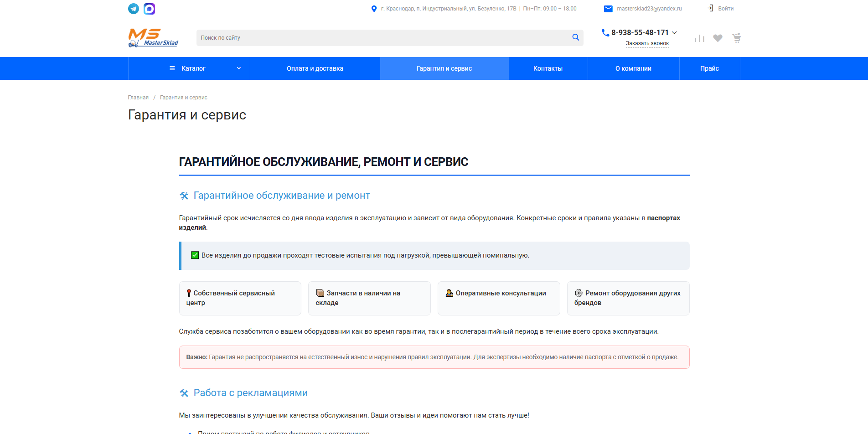The height and width of the screenshot is (434, 868).
Task: Click the search magnifier icon
Action: (x=576, y=37)
